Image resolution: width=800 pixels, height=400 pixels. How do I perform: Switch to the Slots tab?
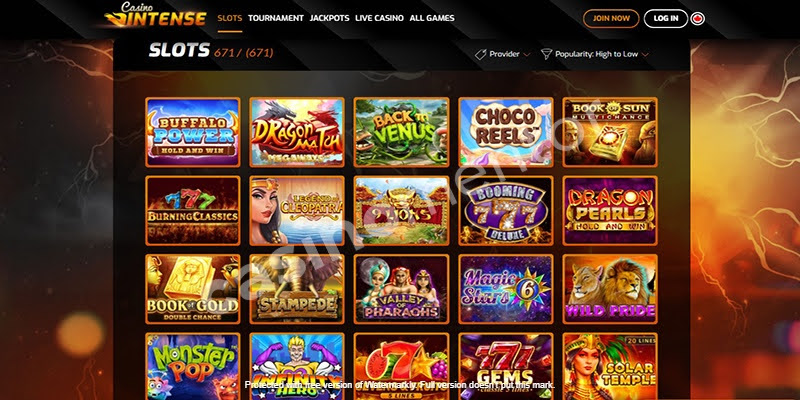tap(230, 18)
